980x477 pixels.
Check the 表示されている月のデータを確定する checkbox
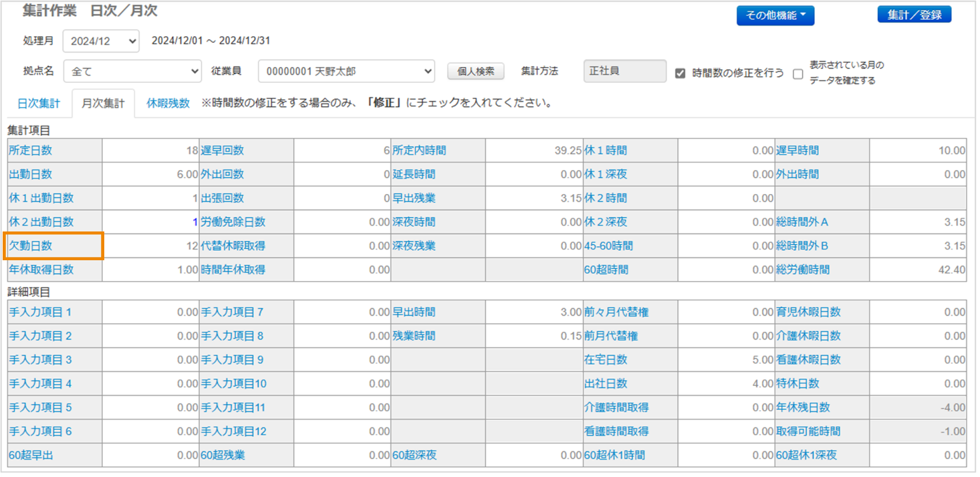tap(798, 74)
